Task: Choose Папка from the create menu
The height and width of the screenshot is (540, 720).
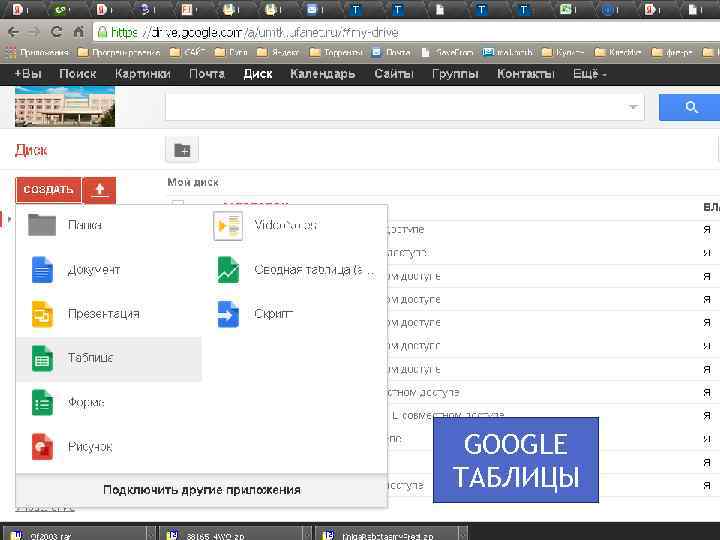Action: coord(108,225)
